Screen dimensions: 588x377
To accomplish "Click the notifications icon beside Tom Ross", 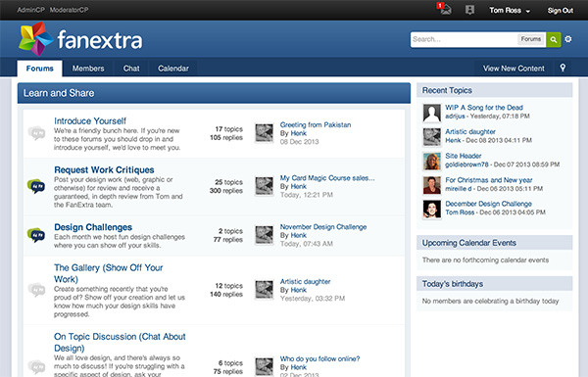I will pyautogui.click(x=469, y=10).
